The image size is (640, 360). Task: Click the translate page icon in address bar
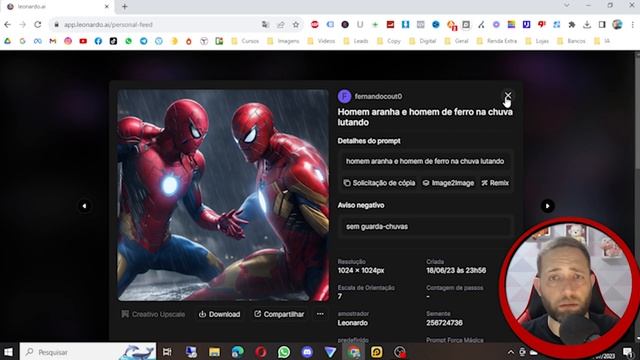point(265,24)
